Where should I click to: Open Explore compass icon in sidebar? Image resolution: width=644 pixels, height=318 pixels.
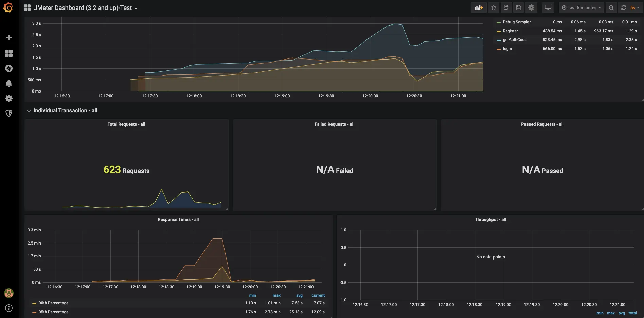pos(9,68)
